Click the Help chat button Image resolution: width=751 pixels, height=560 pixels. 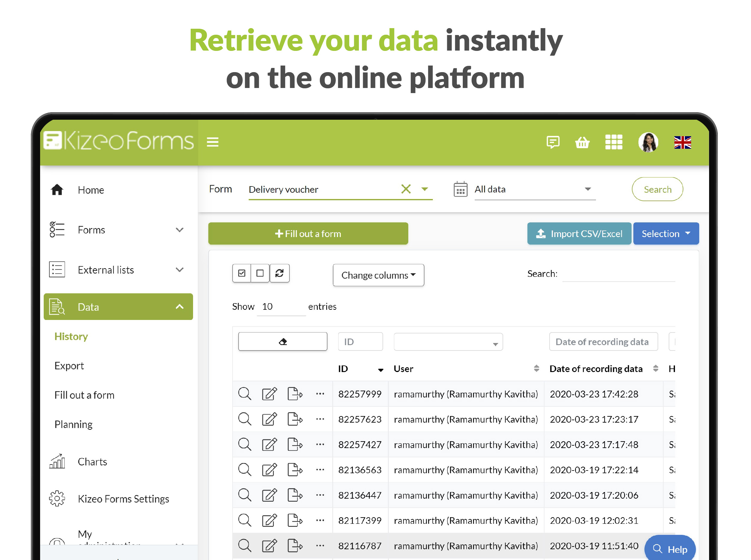(670, 549)
